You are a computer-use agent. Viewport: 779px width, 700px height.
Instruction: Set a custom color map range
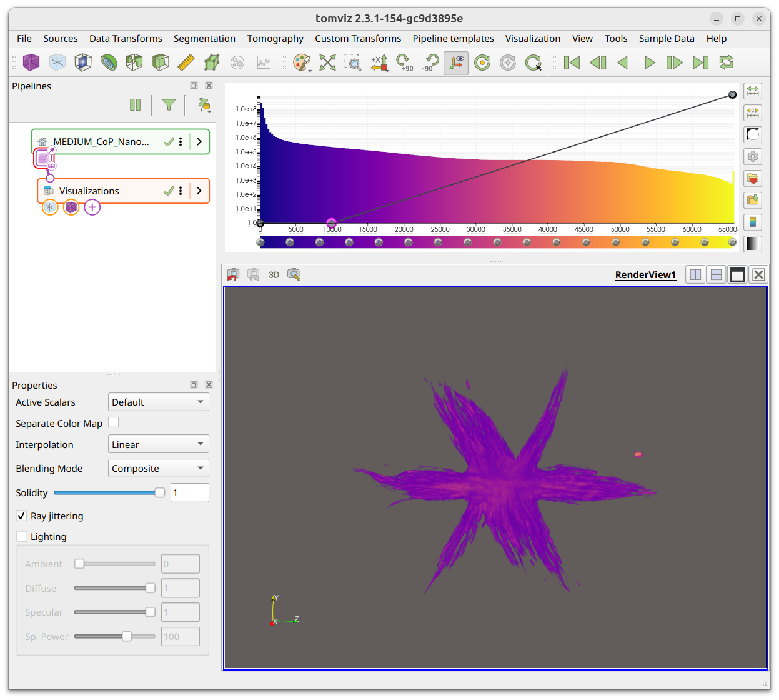coord(753,113)
